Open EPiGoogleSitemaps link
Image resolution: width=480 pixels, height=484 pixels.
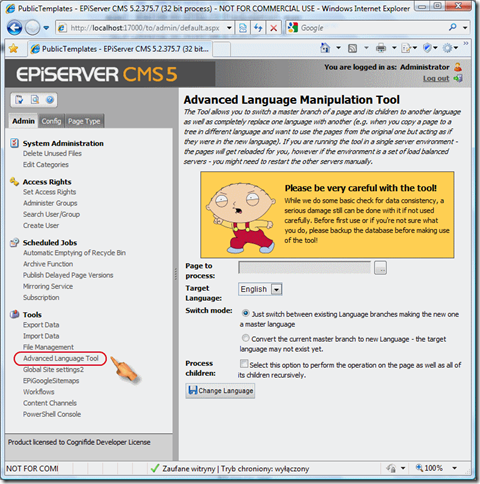[x=51, y=381]
